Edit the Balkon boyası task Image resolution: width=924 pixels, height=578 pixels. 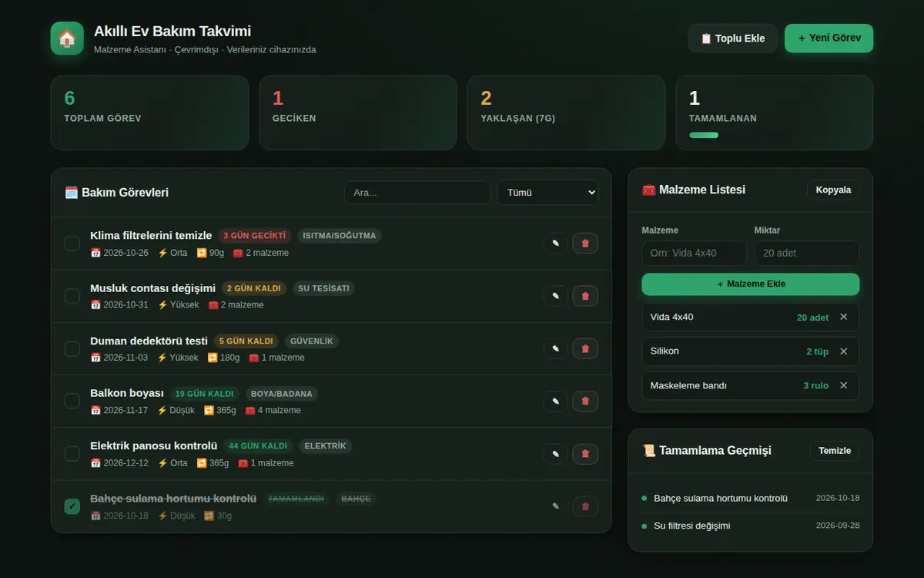click(555, 401)
